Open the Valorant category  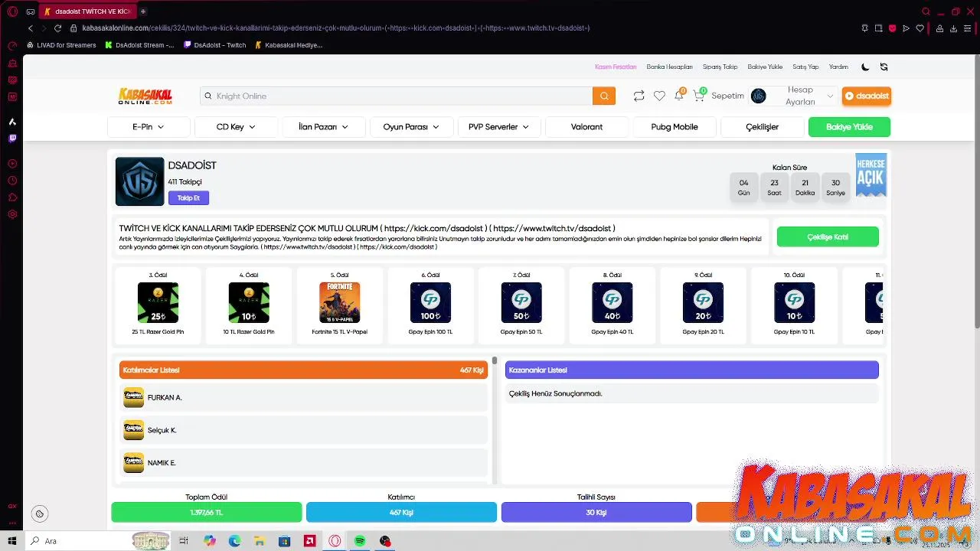coord(586,127)
